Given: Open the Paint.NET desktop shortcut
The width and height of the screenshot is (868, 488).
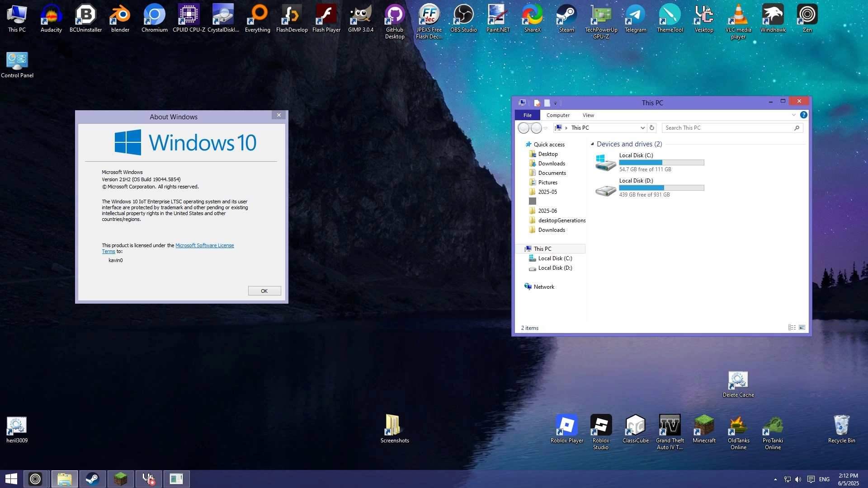Looking at the screenshot, I should click(x=498, y=19).
